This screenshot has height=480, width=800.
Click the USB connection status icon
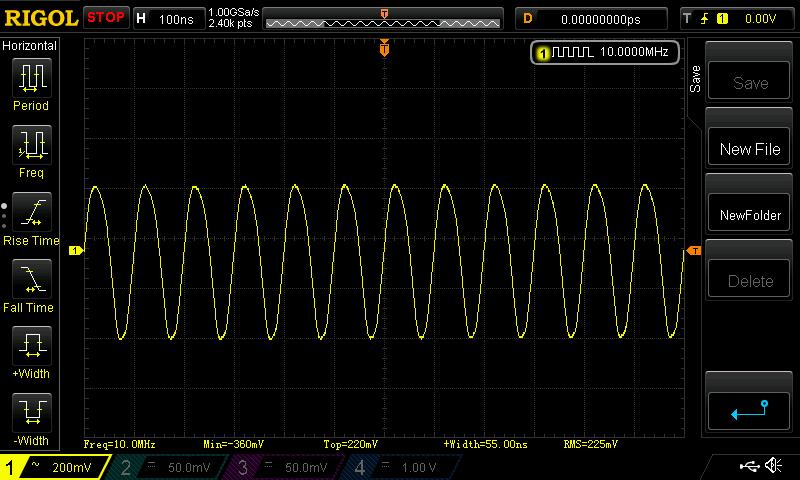tap(749, 466)
